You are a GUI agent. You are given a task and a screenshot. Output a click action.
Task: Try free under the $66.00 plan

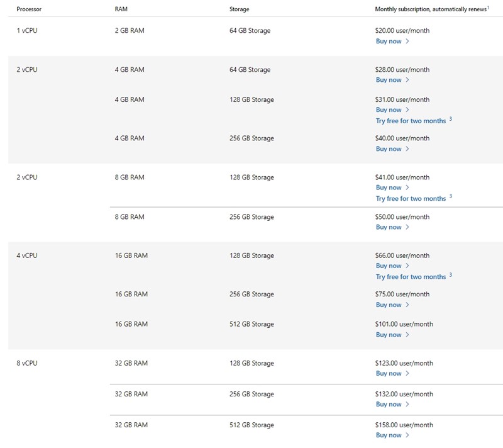pos(411,277)
